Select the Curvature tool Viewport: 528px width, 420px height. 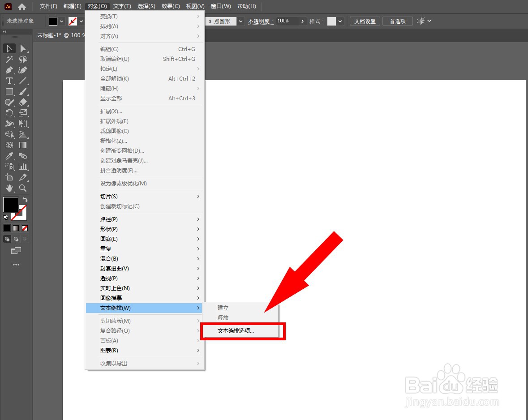(x=23, y=70)
